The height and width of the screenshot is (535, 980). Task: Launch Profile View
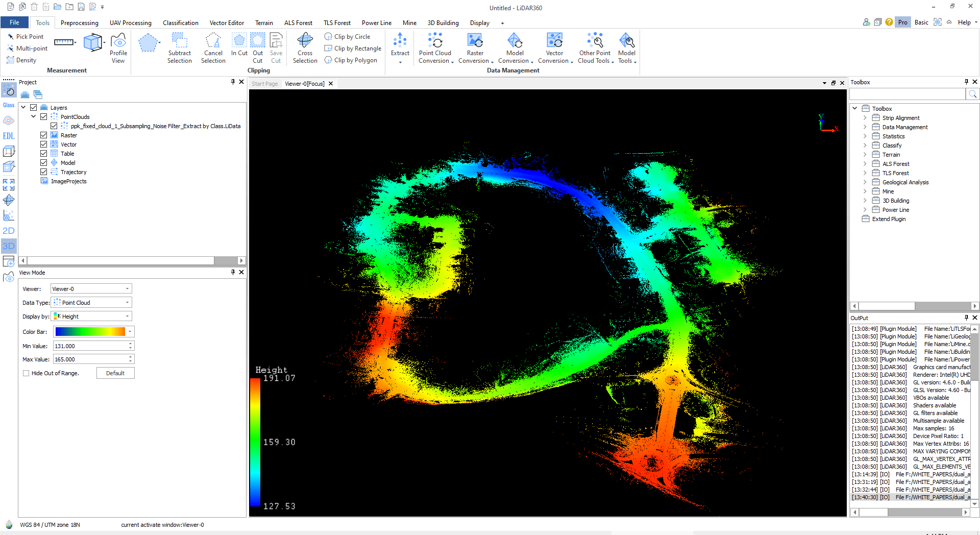point(118,47)
